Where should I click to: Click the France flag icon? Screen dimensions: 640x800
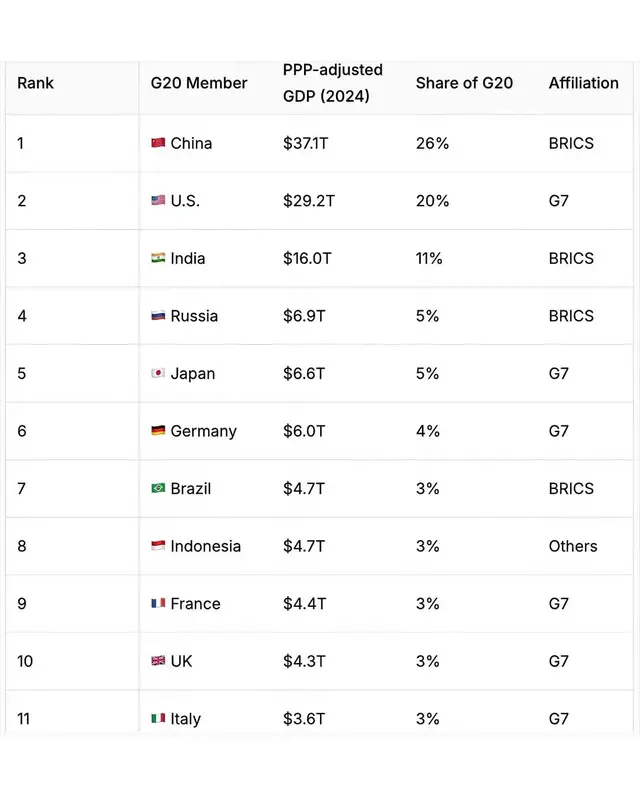158,603
